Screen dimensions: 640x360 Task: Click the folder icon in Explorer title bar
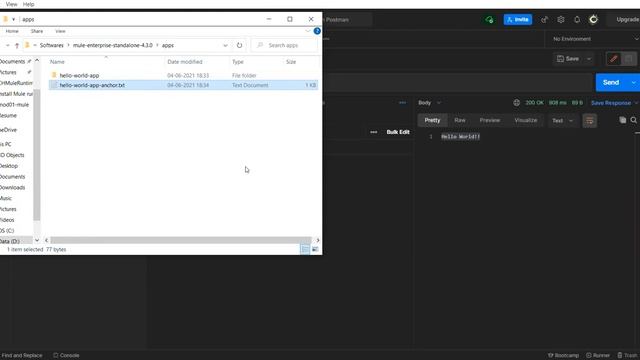(6, 19)
